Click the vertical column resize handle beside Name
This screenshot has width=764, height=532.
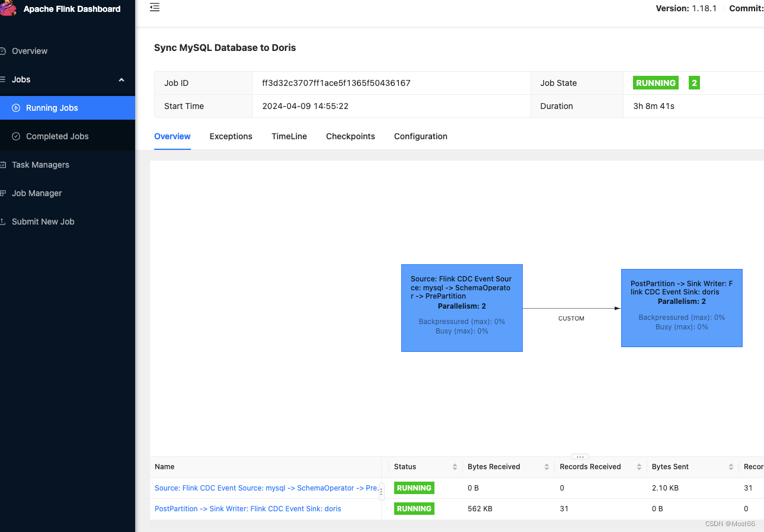(382, 492)
